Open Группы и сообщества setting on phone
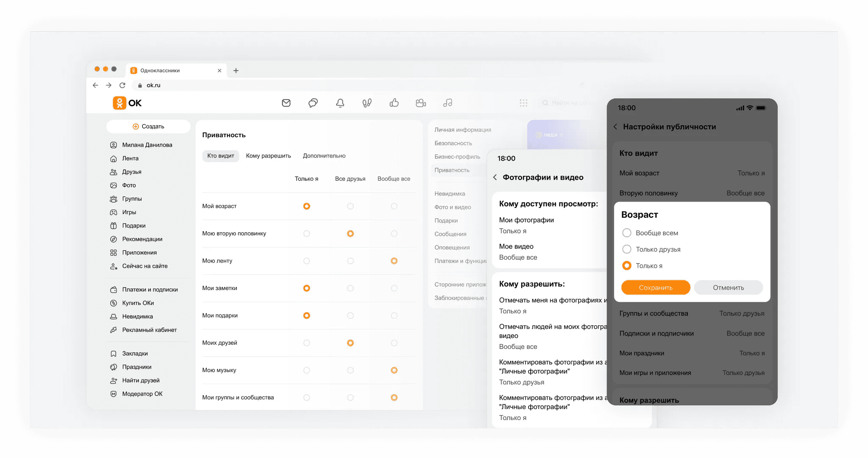 click(x=692, y=313)
